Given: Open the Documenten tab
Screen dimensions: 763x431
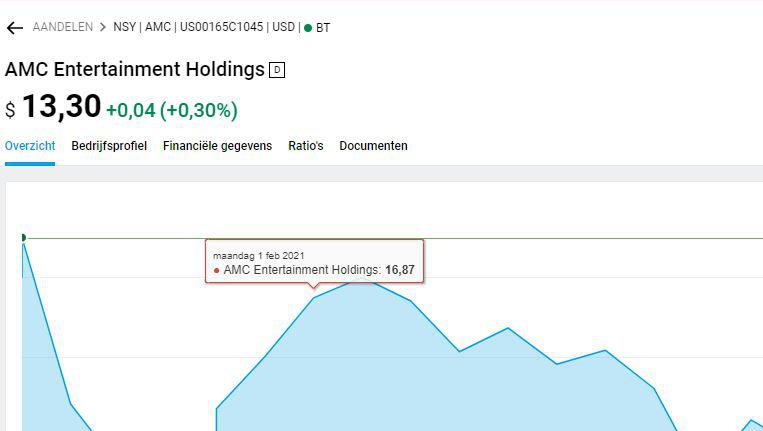Looking at the screenshot, I should (373, 146).
